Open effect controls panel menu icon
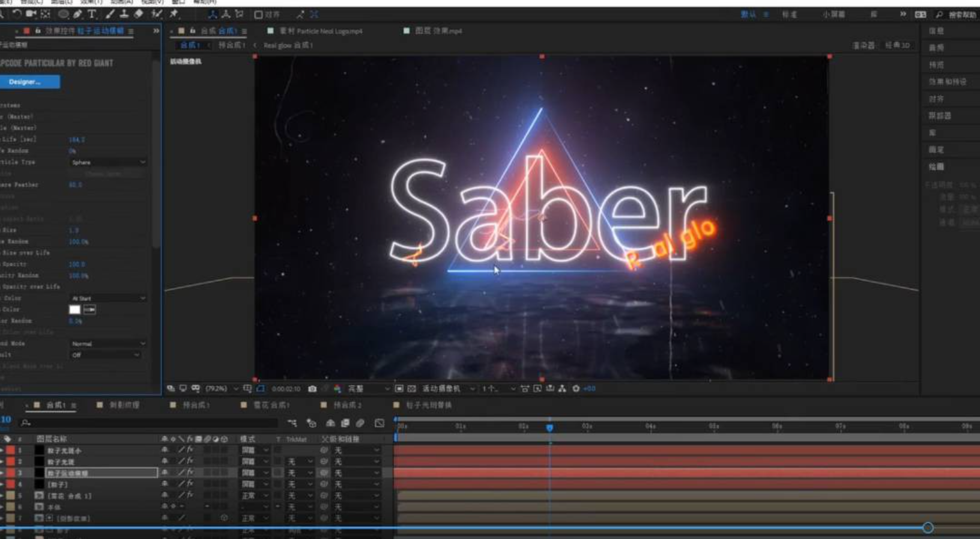The image size is (980, 539). 131,31
